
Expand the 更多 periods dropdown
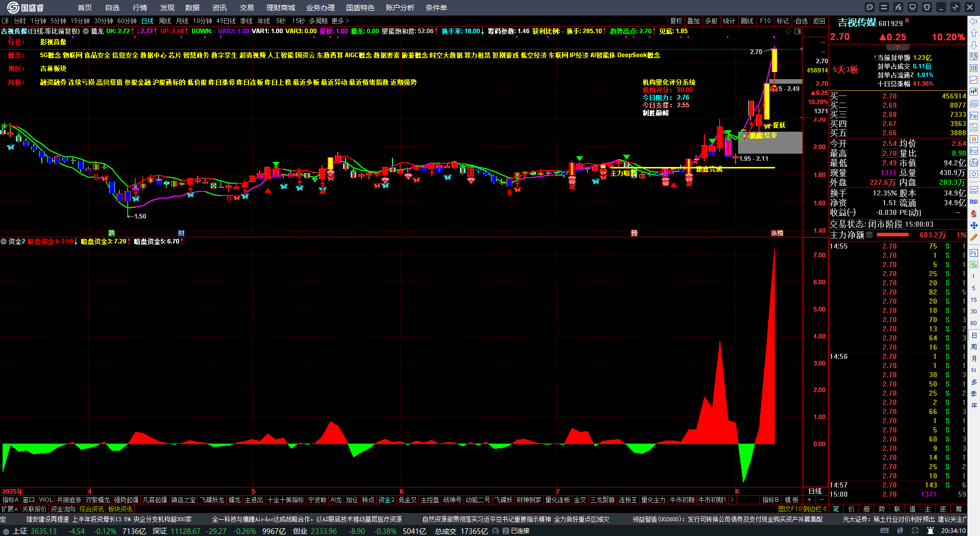[340, 21]
